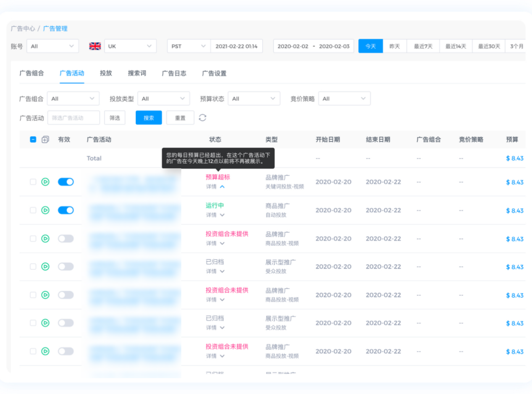This screenshot has height=394, width=532.
Task: Disable the toggle switch in the 预算超标 row
Action: coord(66,182)
